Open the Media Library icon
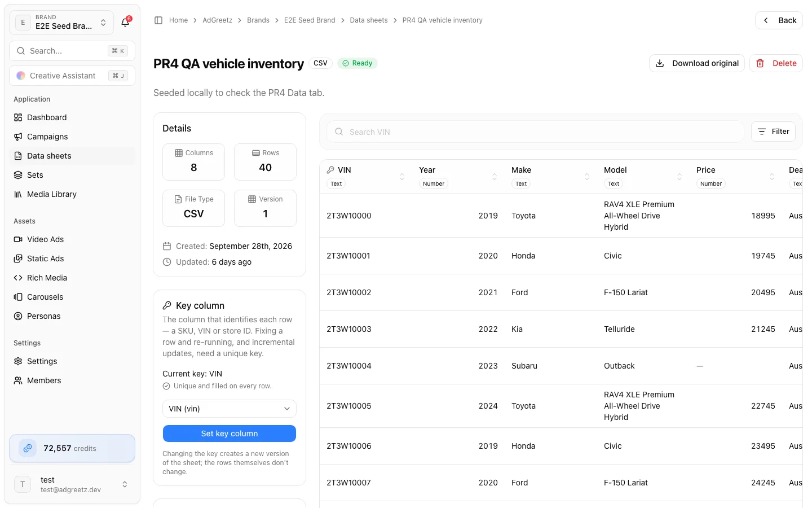812x508 pixels. click(18, 194)
